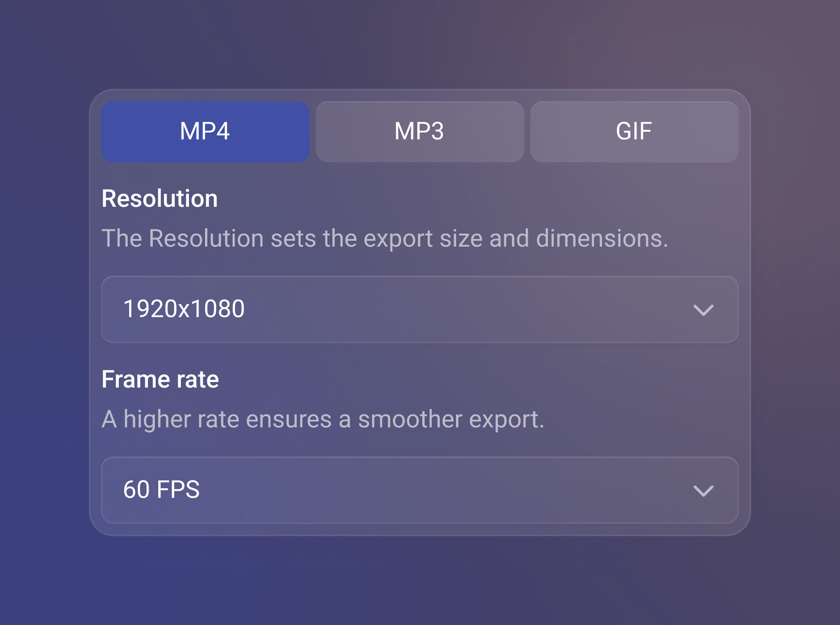The height and width of the screenshot is (625, 840).
Task: Switch to the MP3 format tab
Action: point(420,132)
